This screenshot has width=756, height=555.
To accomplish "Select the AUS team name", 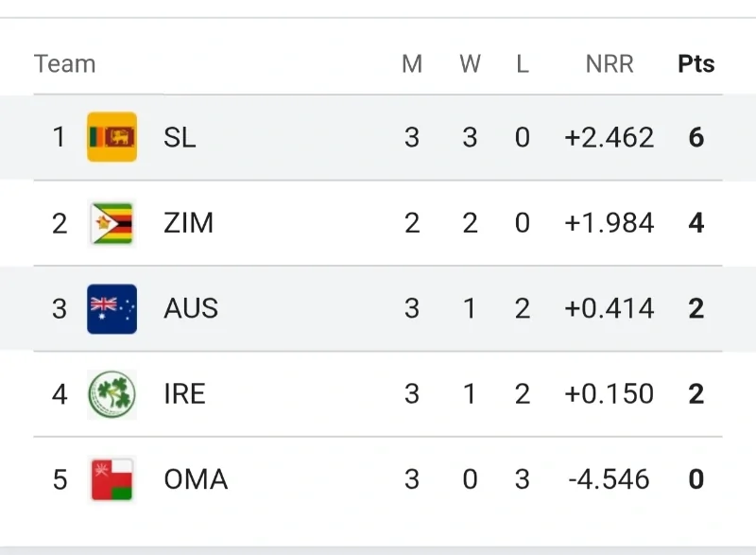I will (x=191, y=309).
